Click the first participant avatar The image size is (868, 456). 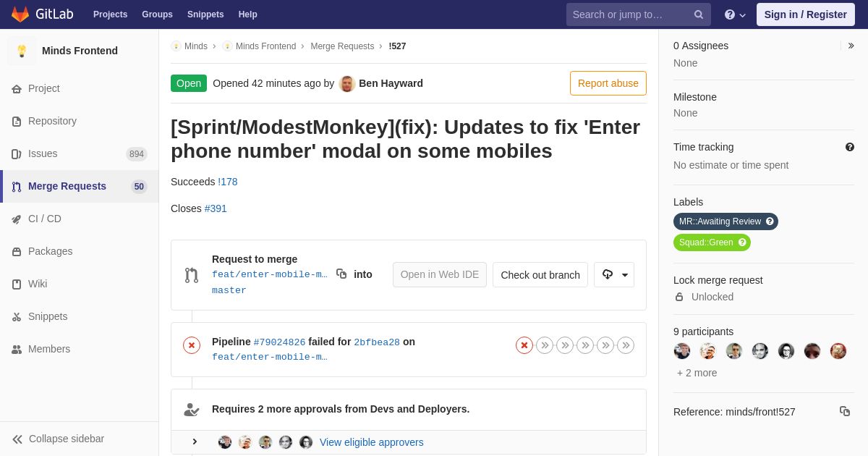(x=682, y=351)
